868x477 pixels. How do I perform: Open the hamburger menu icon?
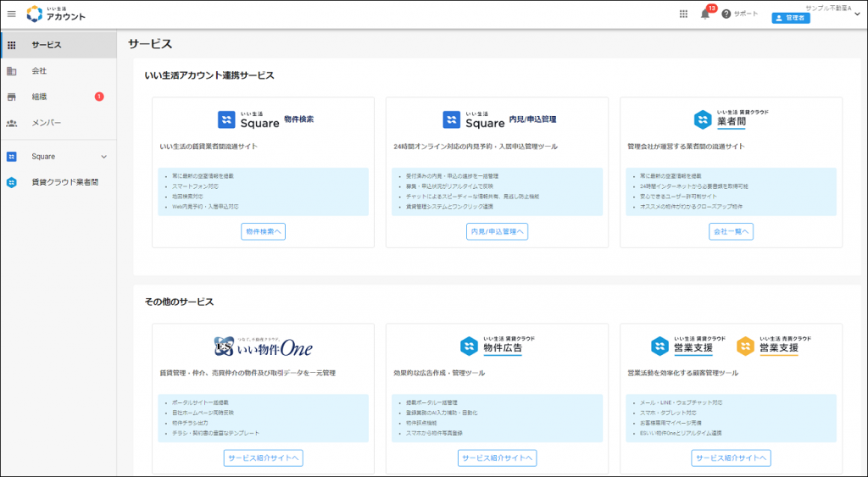[12, 14]
